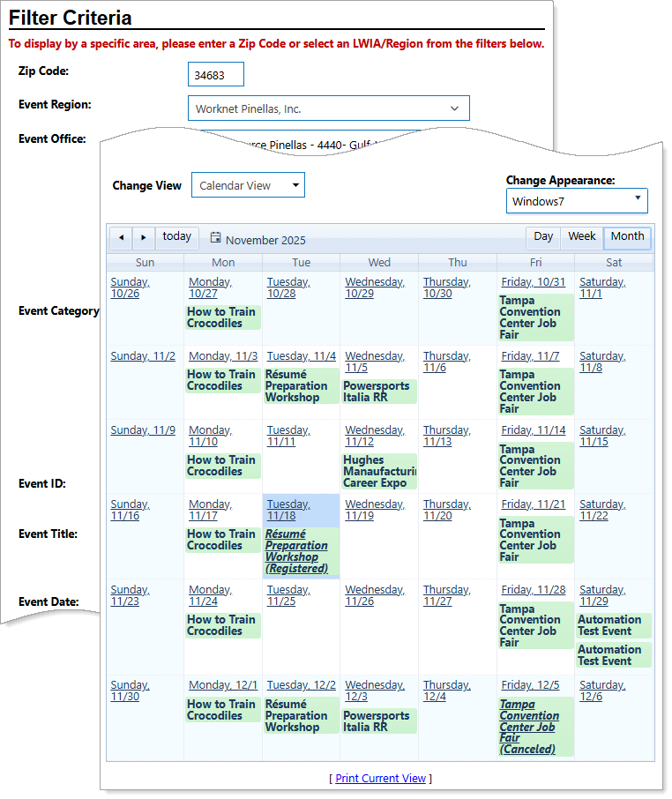The height and width of the screenshot is (799, 672).
Task: Click the Print Current View link
Action: tap(381, 779)
